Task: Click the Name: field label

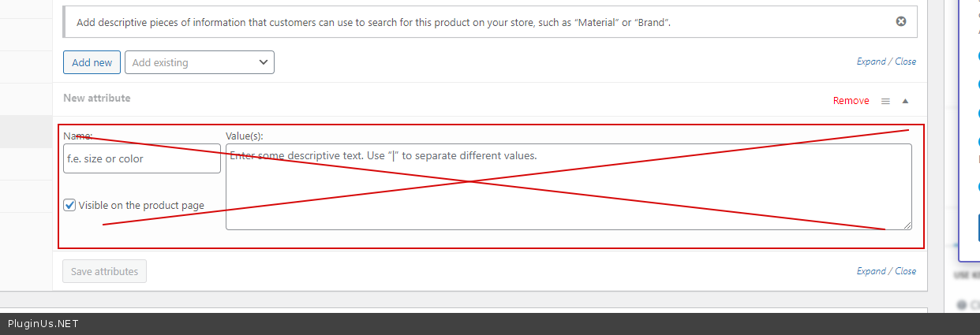Action: [78, 136]
